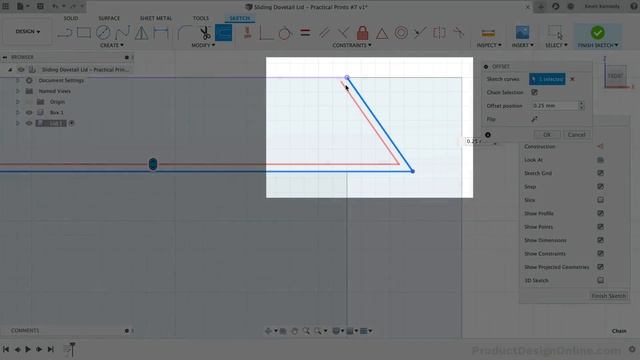The image size is (640, 360).
Task: Toggle the Show Constraints checkbox
Action: (x=600, y=253)
